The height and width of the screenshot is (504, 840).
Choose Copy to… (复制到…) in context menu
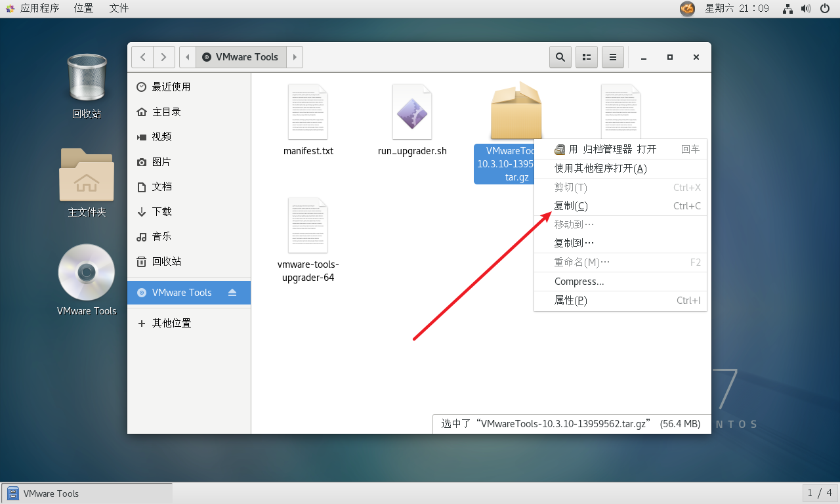(x=620, y=243)
